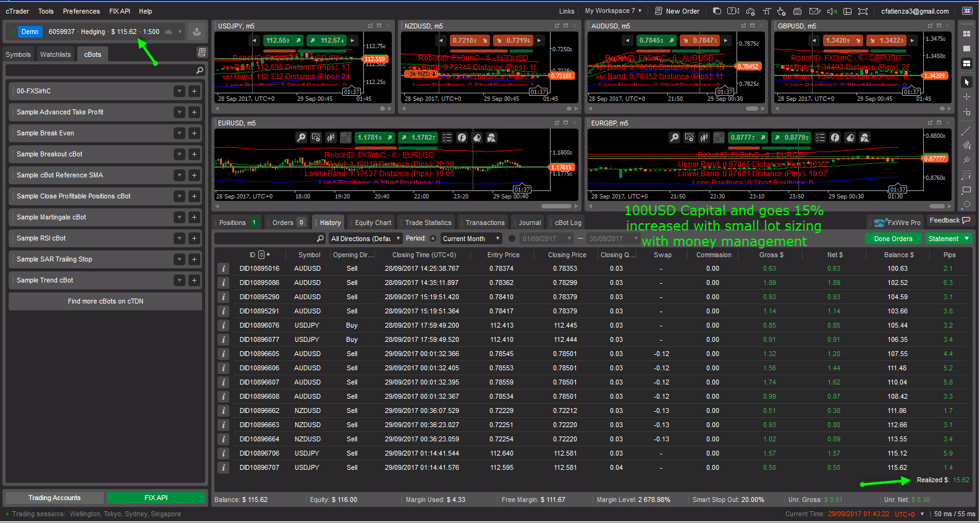Screen dimensions: 980x523
Task: Select the rectangle drawing tool
Action: [966, 190]
